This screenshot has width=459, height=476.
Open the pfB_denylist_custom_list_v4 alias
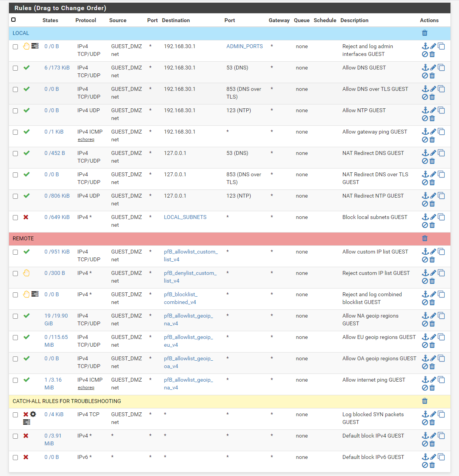tap(190, 277)
